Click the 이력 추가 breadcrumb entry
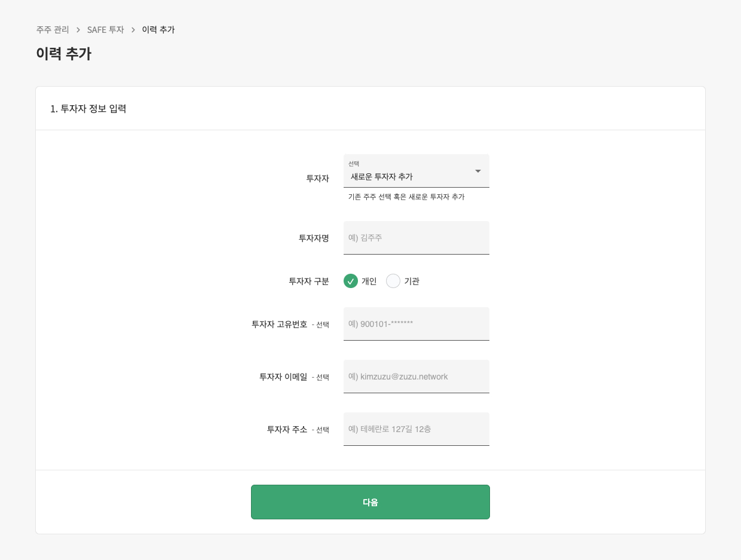Screen dimensions: 741x560 pos(157,29)
